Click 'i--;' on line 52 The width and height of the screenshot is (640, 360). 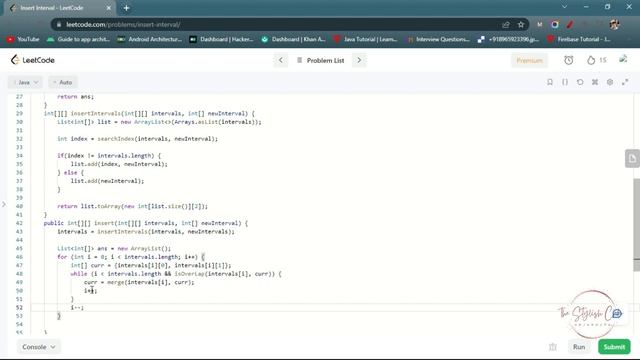pos(77,307)
